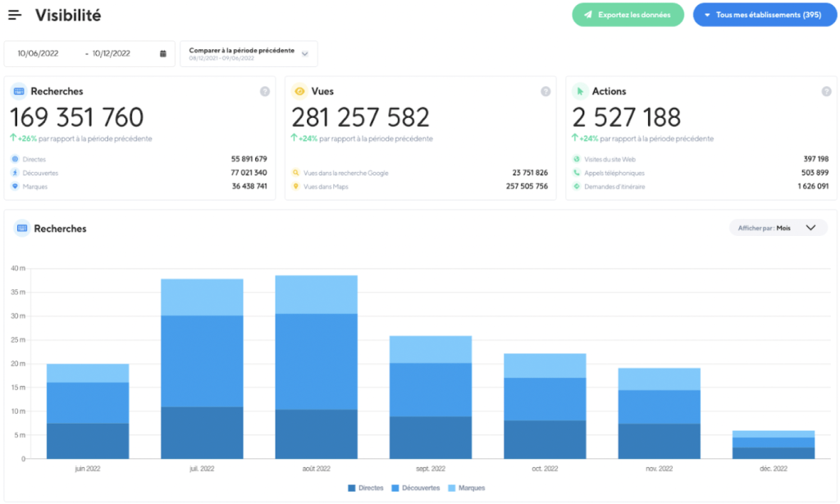Screen dimensions: 840x504
Task: Click Exportez les données button
Action: coord(628,15)
